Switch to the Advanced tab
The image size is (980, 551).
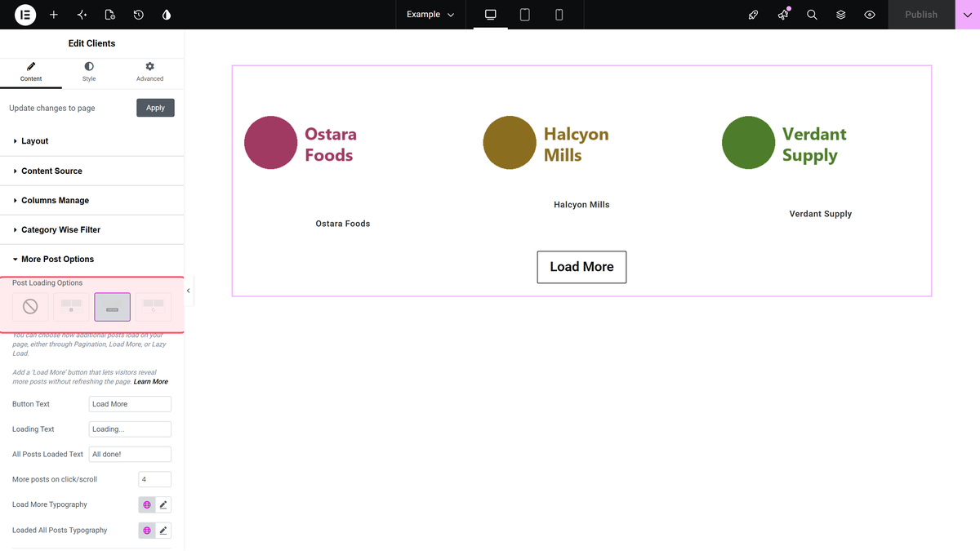tap(149, 72)
